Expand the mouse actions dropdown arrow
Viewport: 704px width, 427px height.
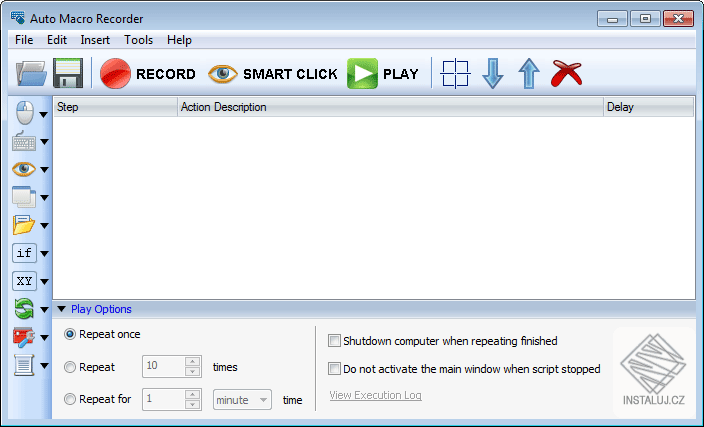[x=44, y=115]
